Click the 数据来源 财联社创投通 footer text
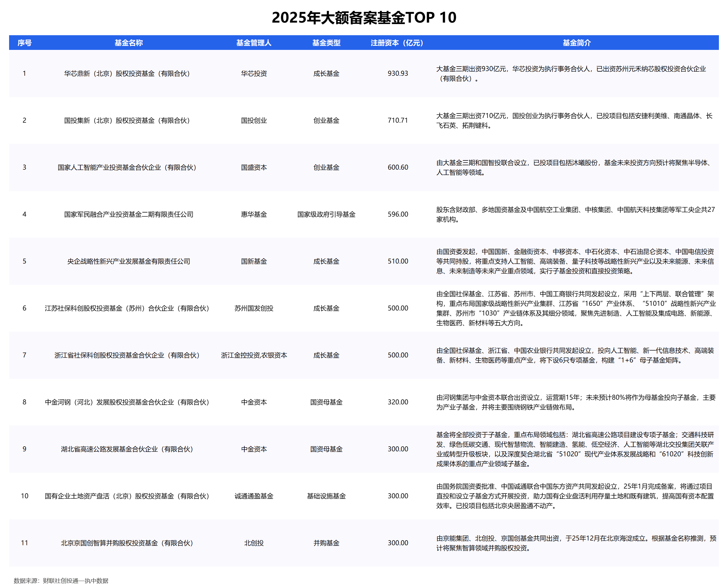Viewport: 728px width, 586px height. pyautogui.click(x=61, y=581)
